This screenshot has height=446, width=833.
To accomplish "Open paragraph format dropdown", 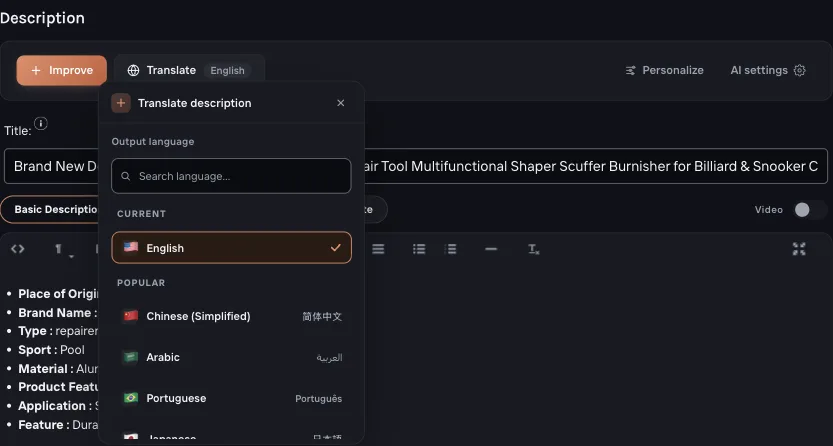I will pyautogui.click(x=62, y=250).
